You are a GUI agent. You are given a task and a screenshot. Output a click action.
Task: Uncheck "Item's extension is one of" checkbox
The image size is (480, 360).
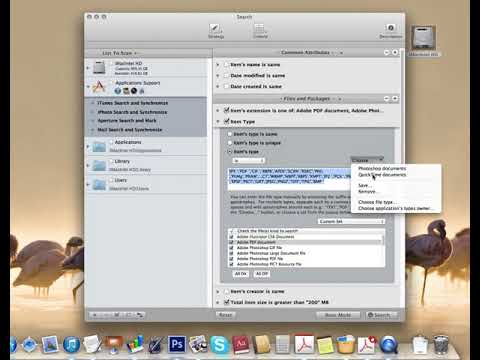[227, 110]
